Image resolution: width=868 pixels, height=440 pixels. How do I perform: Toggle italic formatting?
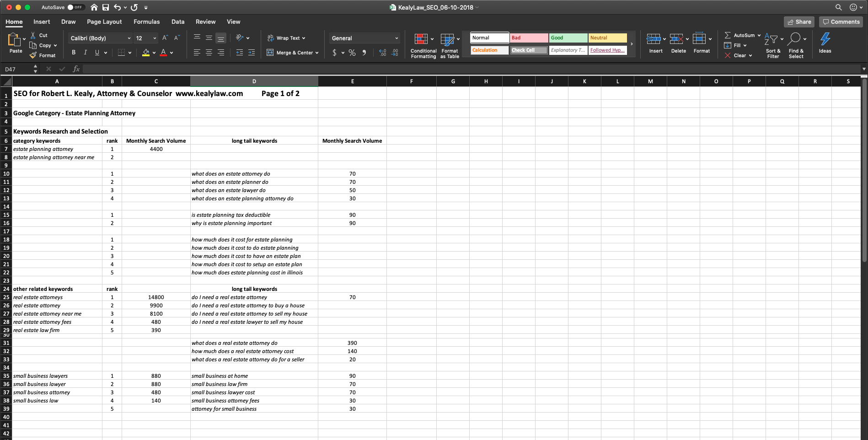point(85,53)
